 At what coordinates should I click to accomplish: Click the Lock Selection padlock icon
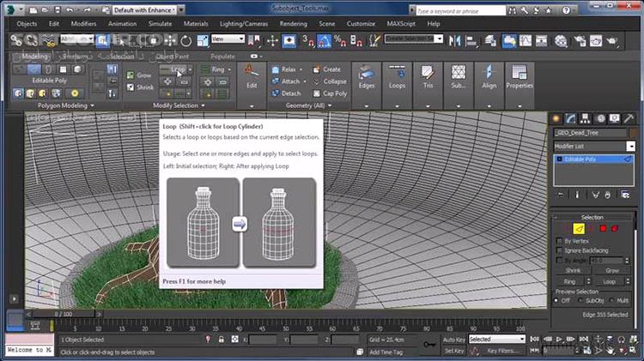[222, 340]
